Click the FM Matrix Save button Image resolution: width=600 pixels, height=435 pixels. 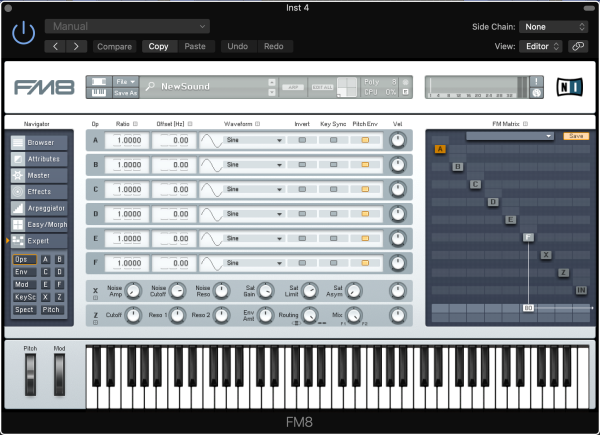(x=576, y=136)
